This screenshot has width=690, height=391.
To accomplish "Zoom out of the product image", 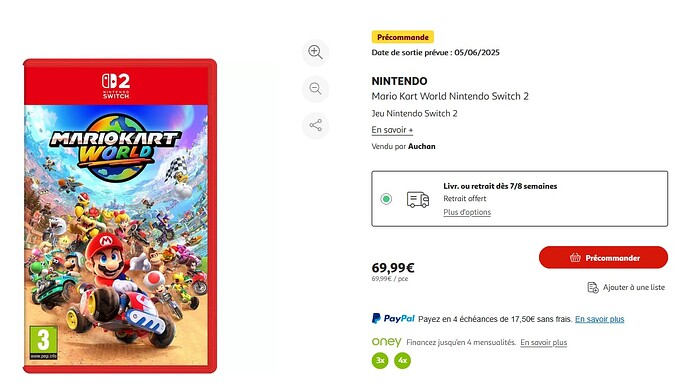I will [x=315, y=89].
